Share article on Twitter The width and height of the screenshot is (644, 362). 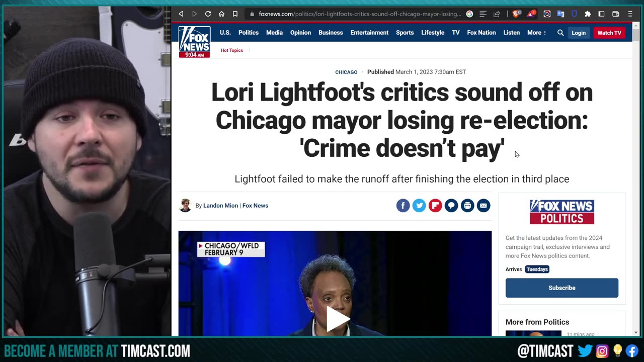point(419,206)
